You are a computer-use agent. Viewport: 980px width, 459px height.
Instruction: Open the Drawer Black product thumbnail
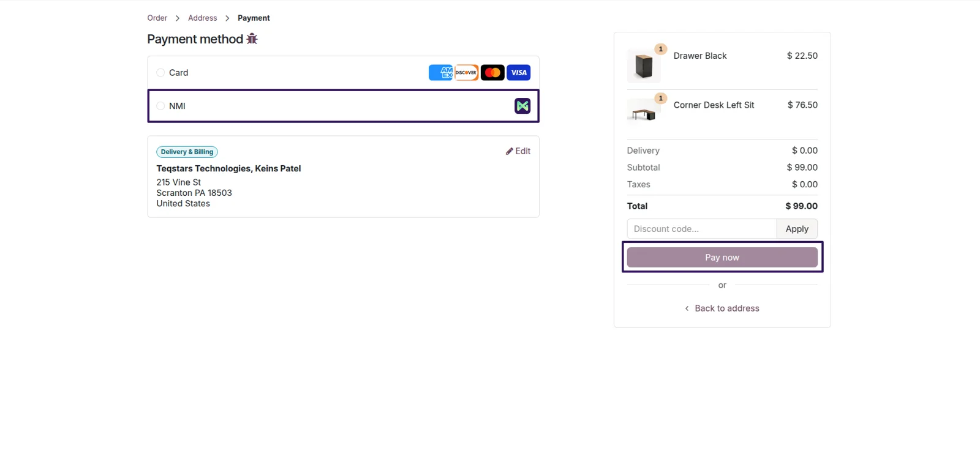click(644, 65)
